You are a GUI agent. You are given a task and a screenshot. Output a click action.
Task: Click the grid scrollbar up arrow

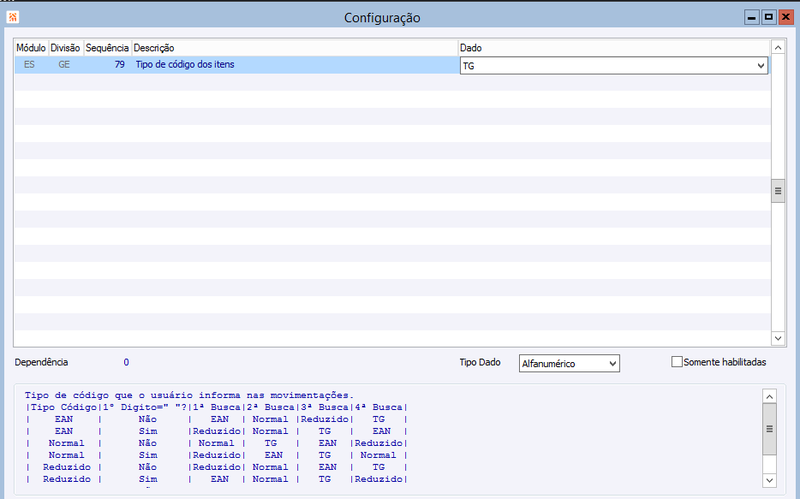(777, 47)
